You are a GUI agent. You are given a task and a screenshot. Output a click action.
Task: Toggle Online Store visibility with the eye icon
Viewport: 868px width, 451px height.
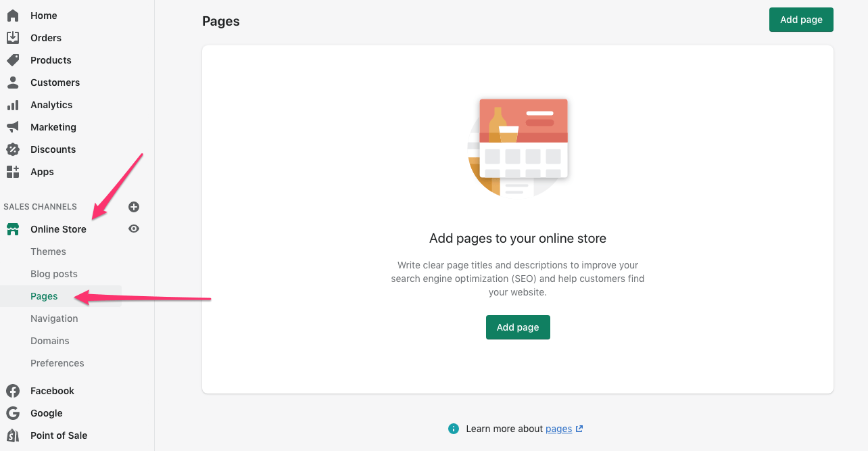(x=133, y=229)
